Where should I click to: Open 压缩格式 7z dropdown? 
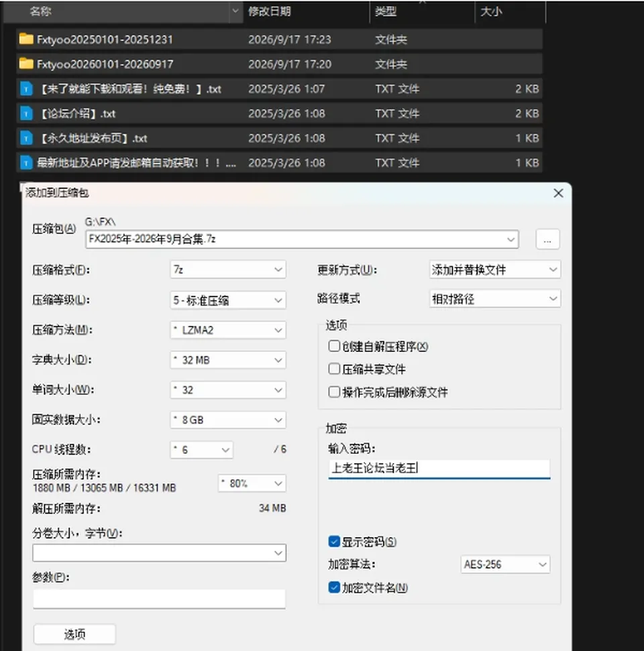pyautogui.click(x=228, y=270)
